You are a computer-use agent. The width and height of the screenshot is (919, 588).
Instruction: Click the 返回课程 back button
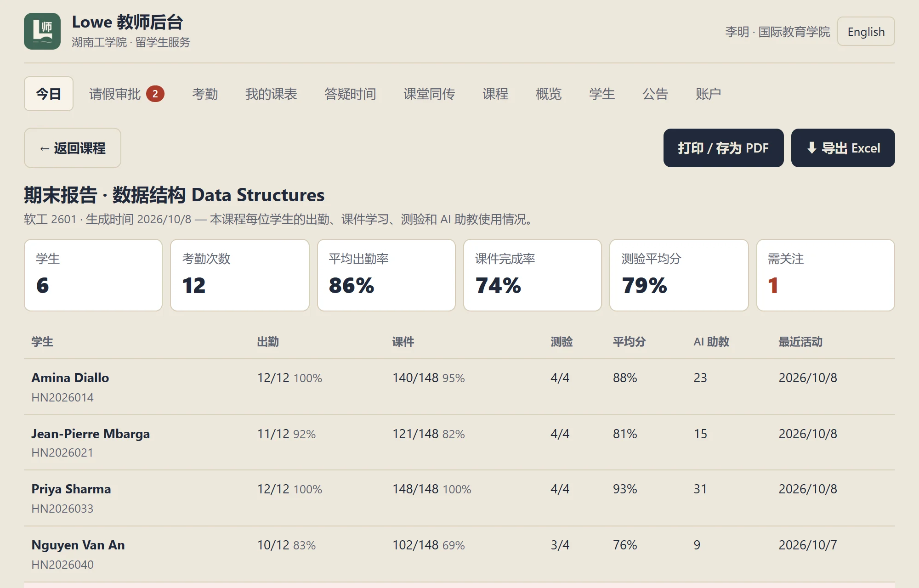73,148
